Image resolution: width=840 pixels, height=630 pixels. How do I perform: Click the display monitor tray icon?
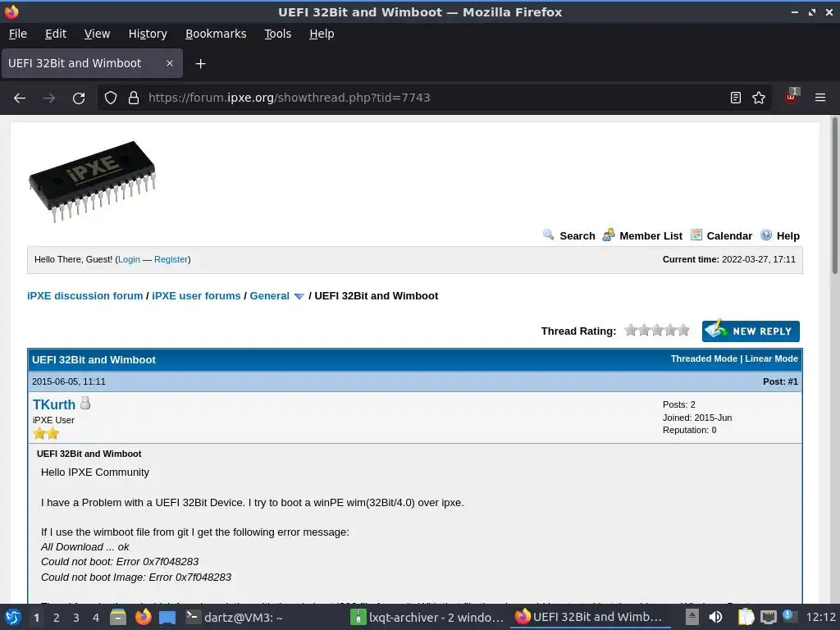click(x=768, y=617)
